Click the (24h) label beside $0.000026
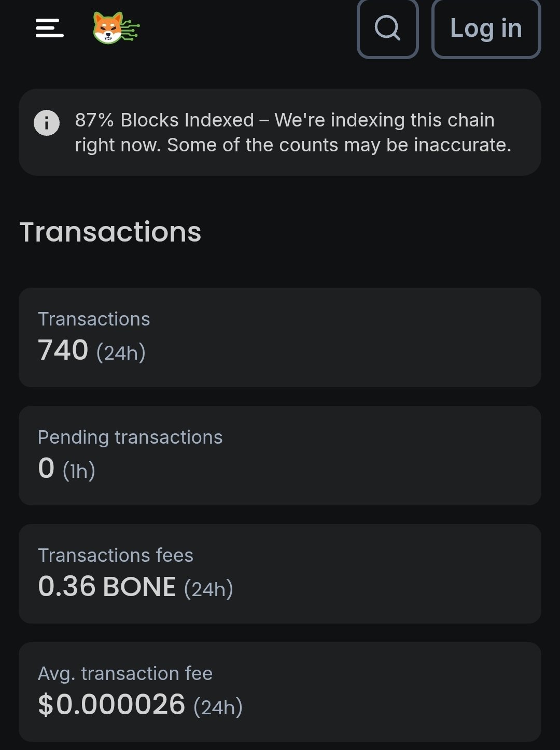The image size is (560, 750). pyautogui.click(x=218, y=707)
